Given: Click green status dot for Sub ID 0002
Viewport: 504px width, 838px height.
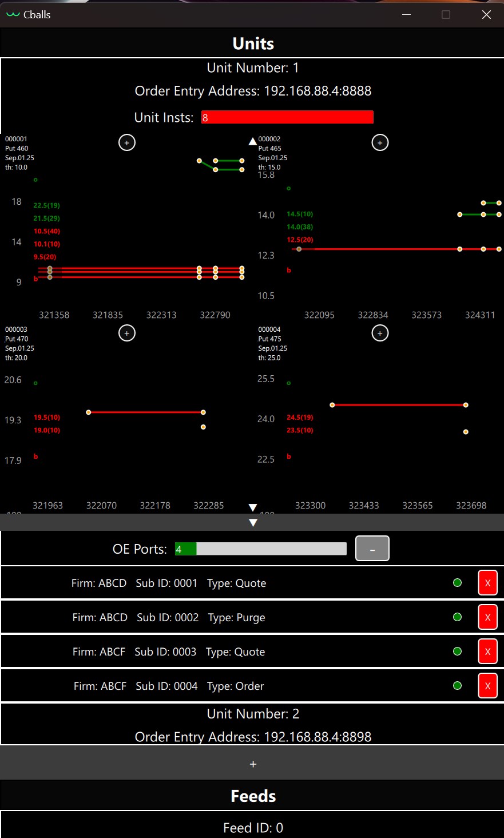Looking at the screenshot, I should coord(457,617).
